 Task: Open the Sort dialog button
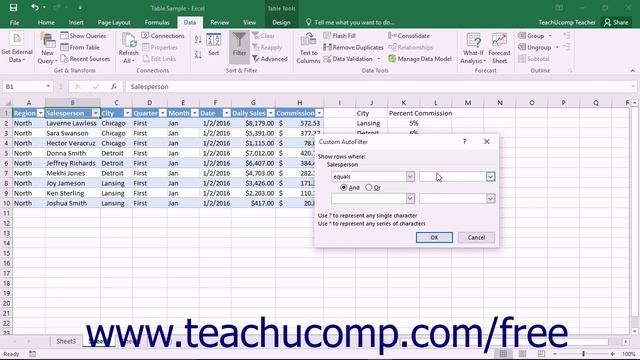coord(213,45)
